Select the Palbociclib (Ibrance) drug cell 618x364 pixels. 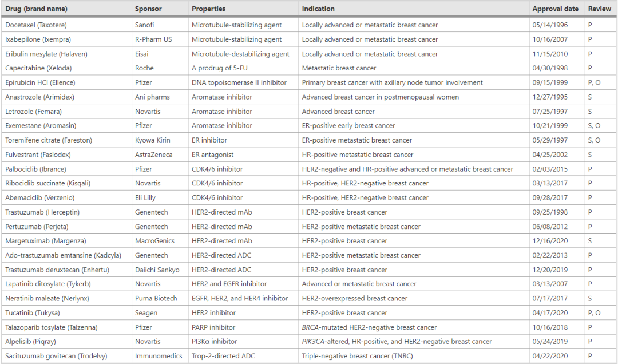[x=35, y=169]
